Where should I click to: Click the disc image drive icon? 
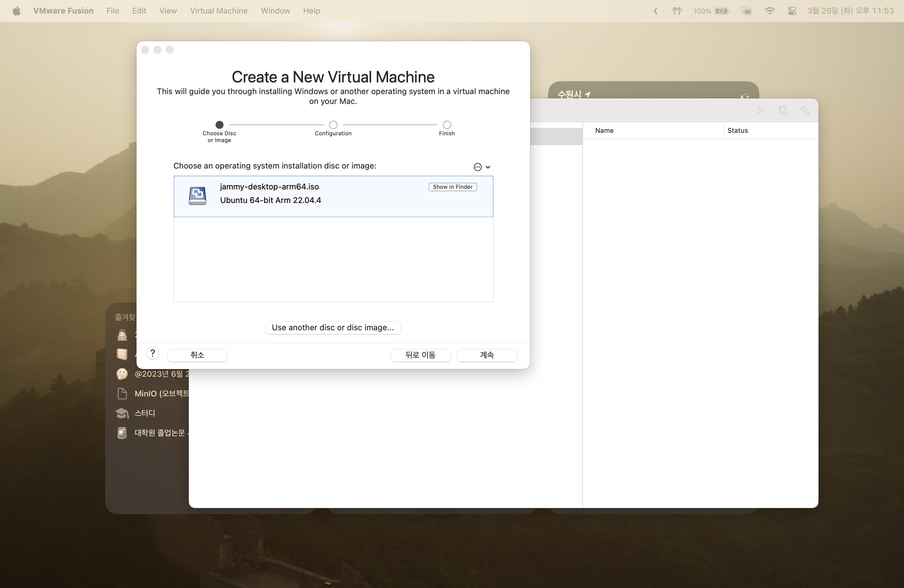tap(197, 196)
